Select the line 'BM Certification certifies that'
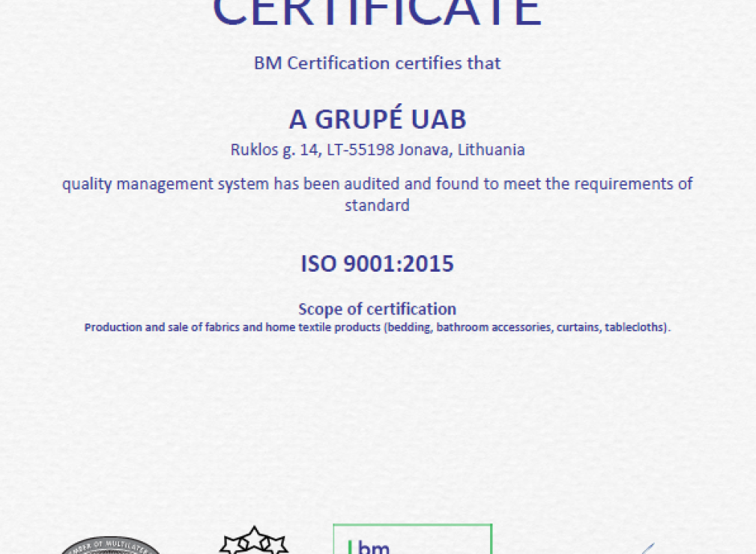This screenshot has height=554, width=756. [x=377, y=63]
